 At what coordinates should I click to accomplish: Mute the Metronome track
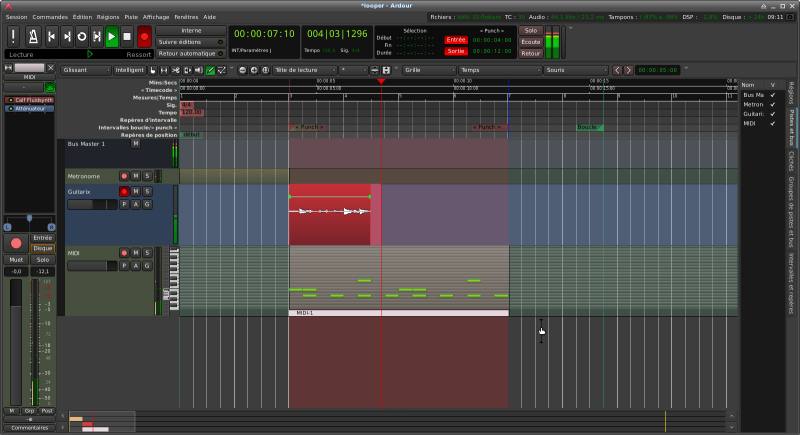click(x=136, y=176)
